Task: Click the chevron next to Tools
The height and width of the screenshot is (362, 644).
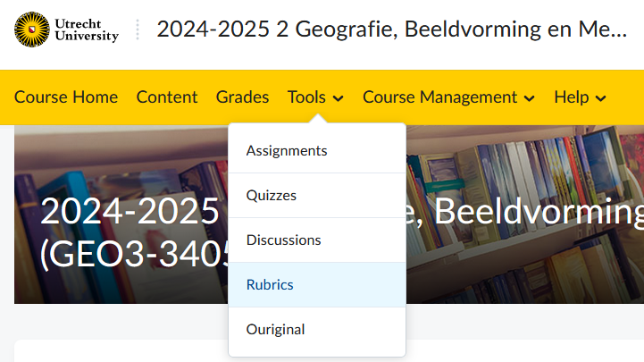Action: 338,98
